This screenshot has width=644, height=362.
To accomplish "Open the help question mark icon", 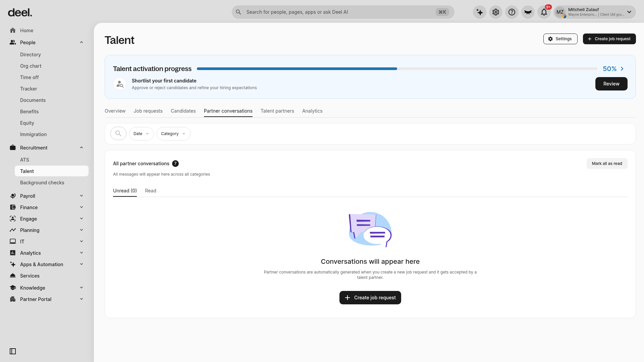I will [x=512, y=12].
